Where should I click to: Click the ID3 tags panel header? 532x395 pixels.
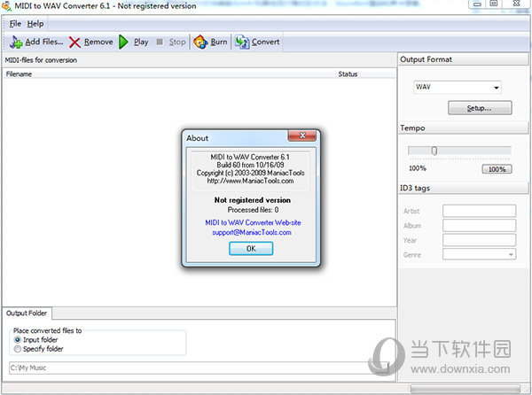[x=464, y=188]
